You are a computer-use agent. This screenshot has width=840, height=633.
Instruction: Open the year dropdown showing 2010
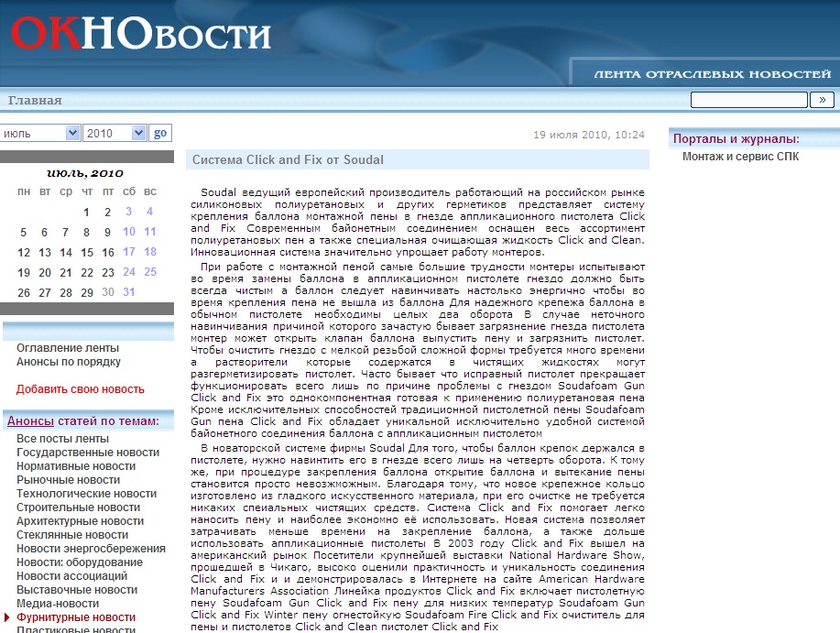point(115,133)
